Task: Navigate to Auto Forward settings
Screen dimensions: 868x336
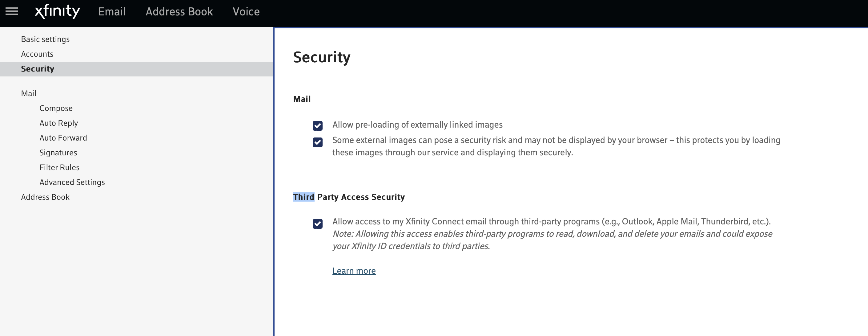Action: click(62, 137)
